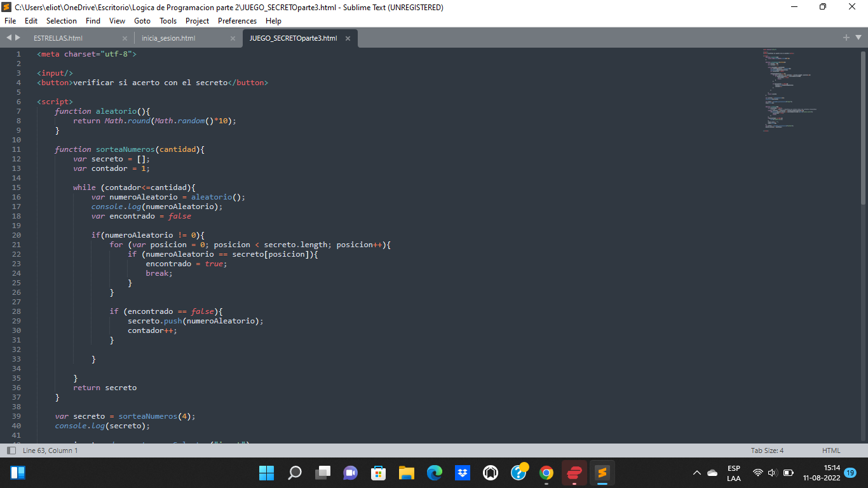Open the Chat app on taskbar
This screenshot has height=488, width=868.
click(351, 473)
